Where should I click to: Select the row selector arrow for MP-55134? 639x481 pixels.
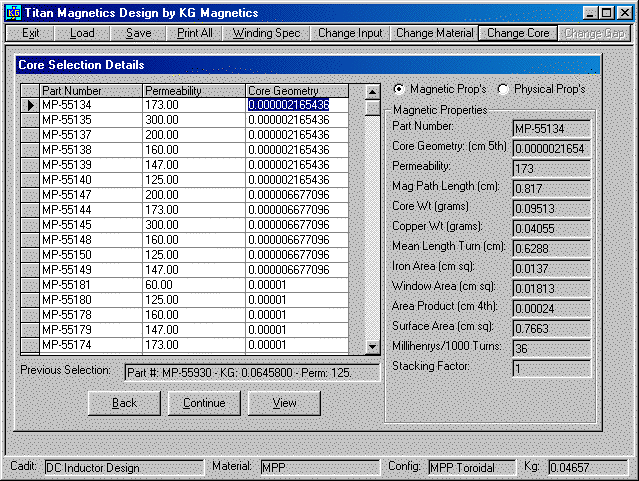click(30, 105)
